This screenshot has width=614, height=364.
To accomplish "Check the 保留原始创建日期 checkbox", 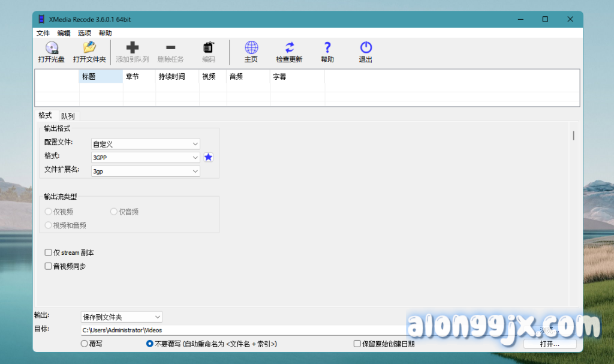I will point(357,344).
